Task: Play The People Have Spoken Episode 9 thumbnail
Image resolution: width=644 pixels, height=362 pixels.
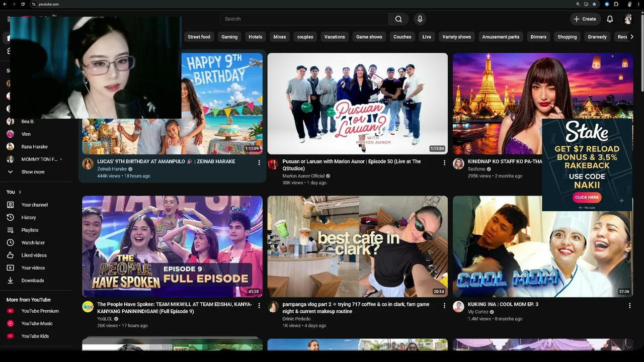Action: 172,246
